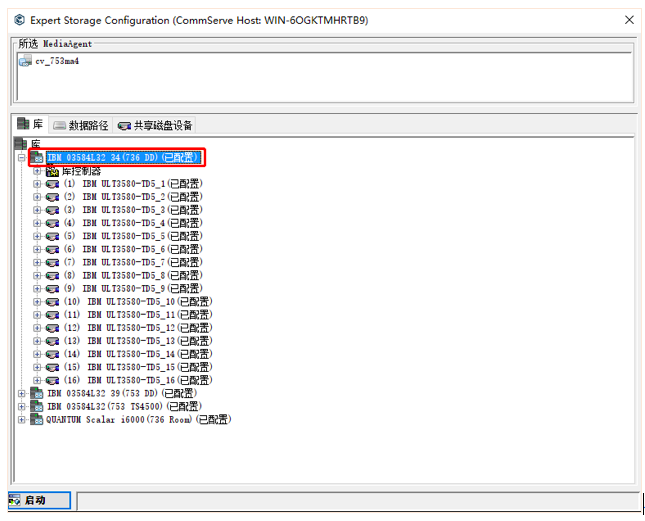Expand drive (5) ULT3580-TD5_5 node
The width and height of the screenshot is (645, 521).
[37, 236]
